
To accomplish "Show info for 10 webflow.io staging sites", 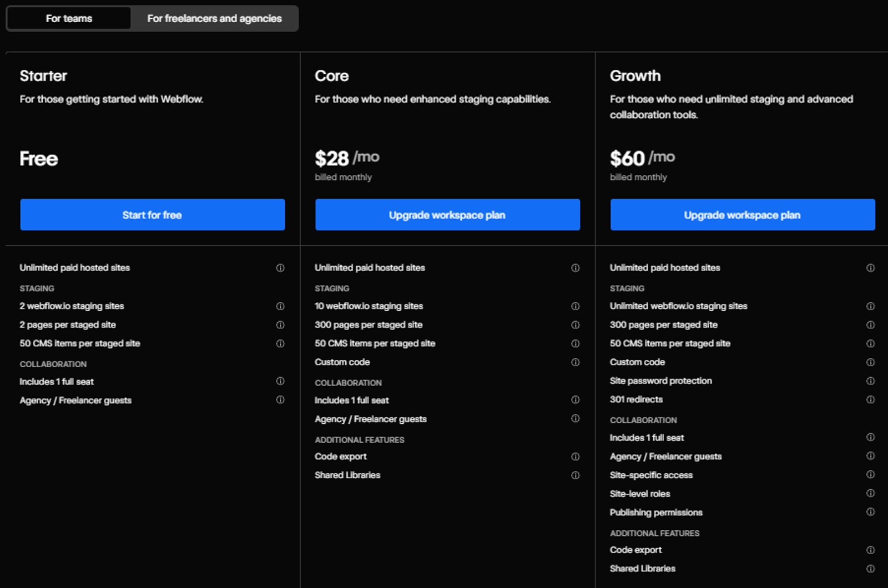I will 576,306.
